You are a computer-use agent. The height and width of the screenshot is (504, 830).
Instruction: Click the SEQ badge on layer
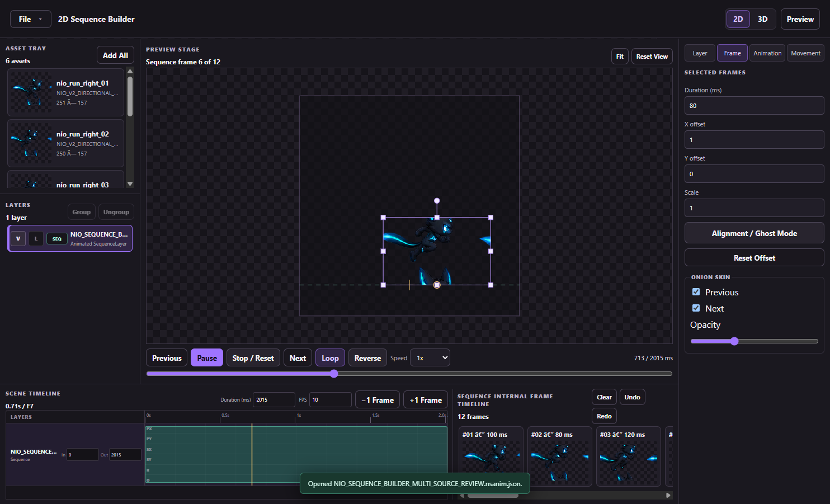point(57,239)
